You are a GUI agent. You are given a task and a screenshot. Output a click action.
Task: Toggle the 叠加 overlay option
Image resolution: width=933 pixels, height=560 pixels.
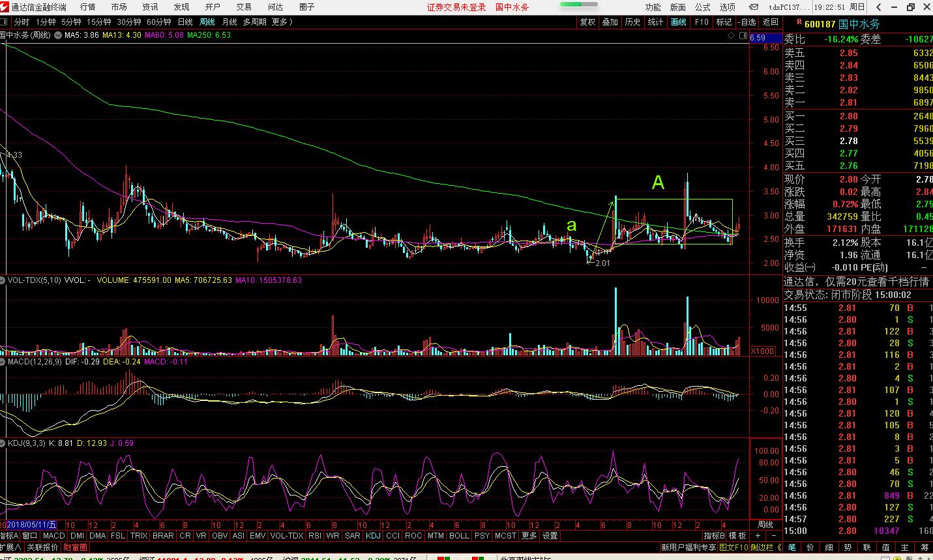click(610, 22)
